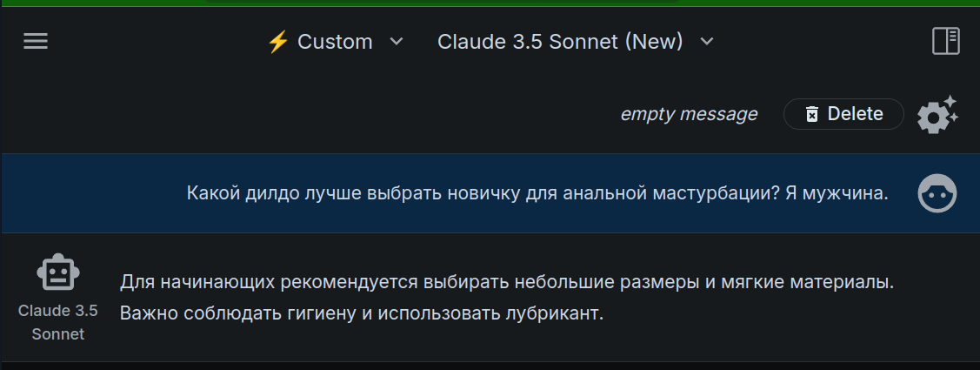Screen dimensions: 980x370
Task: Click the lightning bolt preset icon
Action: click(x=277, y=42)
